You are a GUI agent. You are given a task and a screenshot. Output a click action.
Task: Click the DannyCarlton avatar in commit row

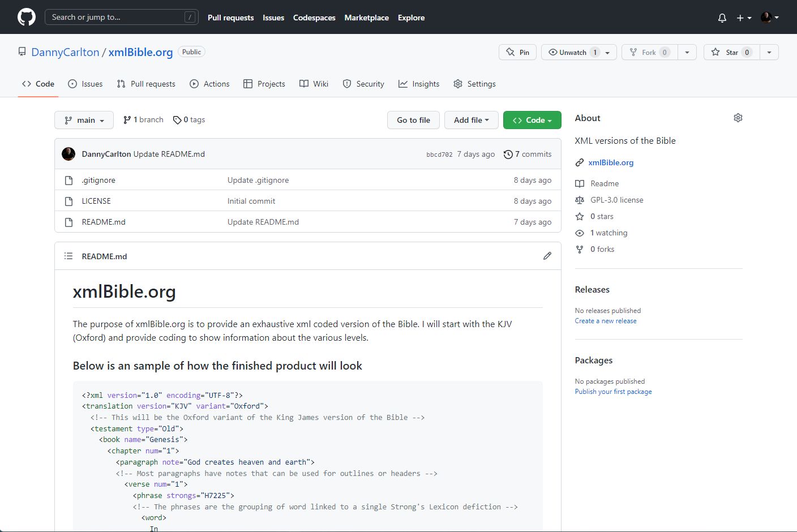point(68,154)
